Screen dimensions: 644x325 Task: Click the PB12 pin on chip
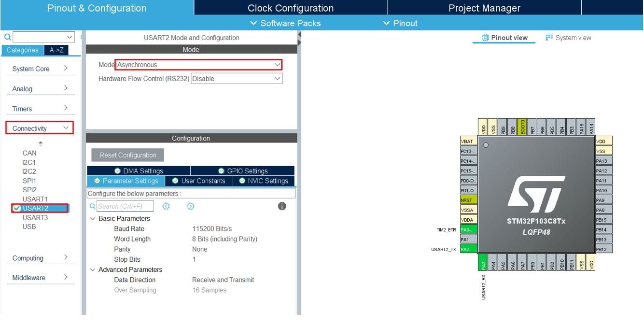[604, 249]
